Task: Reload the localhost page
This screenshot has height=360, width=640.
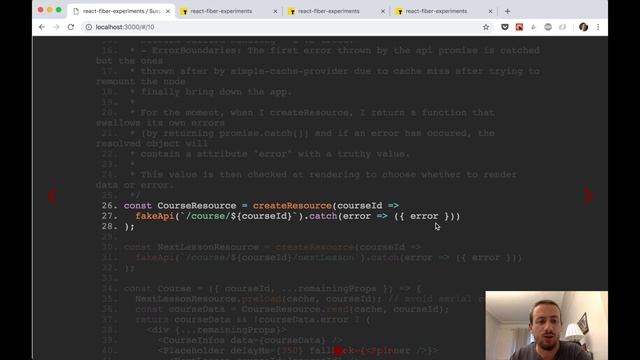Action: click(x=71, y=27)
